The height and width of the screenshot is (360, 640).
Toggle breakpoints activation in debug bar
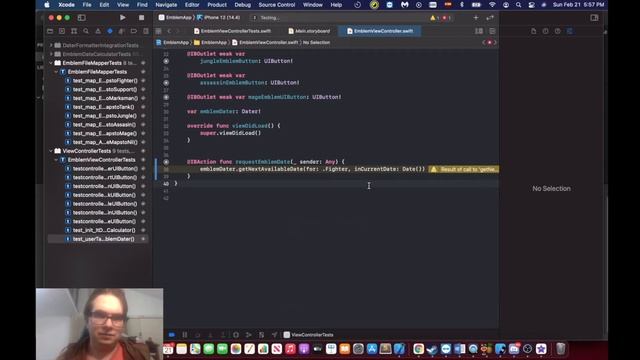point(172,335)
